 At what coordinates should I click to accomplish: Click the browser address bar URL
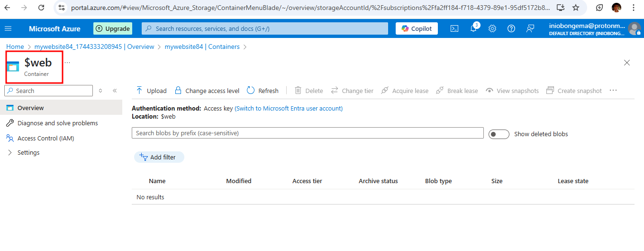pyautogui.click(x=311, y=8)
